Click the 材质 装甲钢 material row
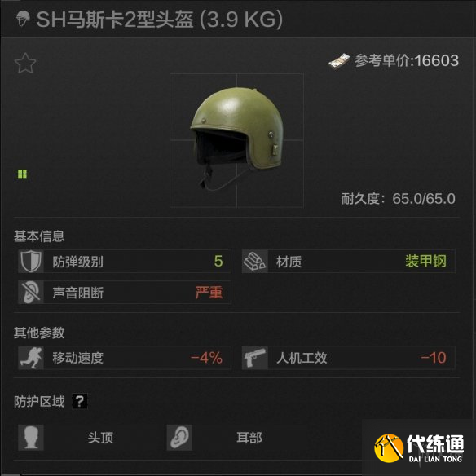 349,262
